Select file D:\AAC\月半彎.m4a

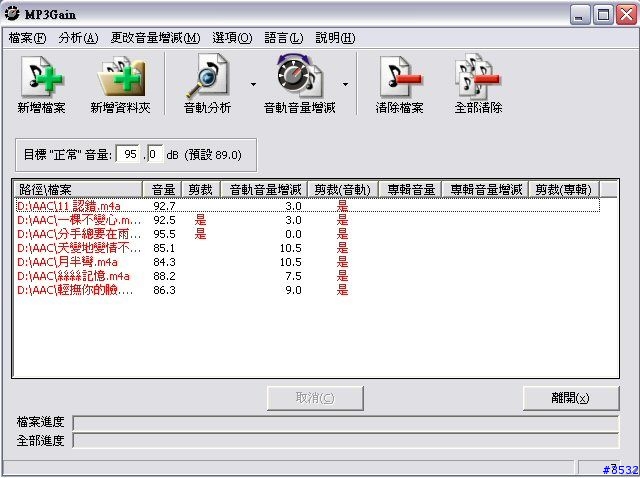coord(67,262)
